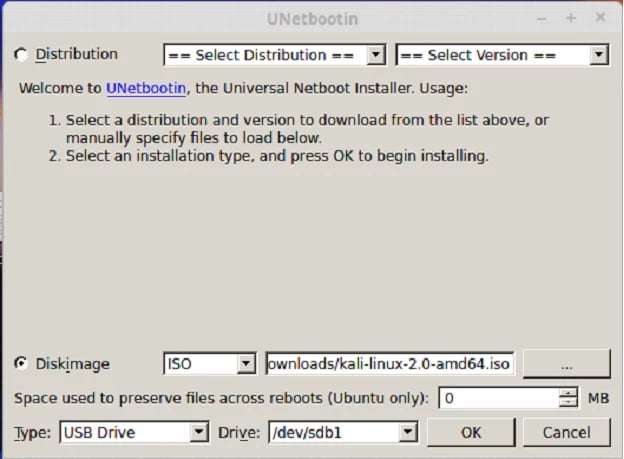Open the Select Distribution dropdown
Image resolution: width=624 pixels, height=459 pixels.
point(275,55)
